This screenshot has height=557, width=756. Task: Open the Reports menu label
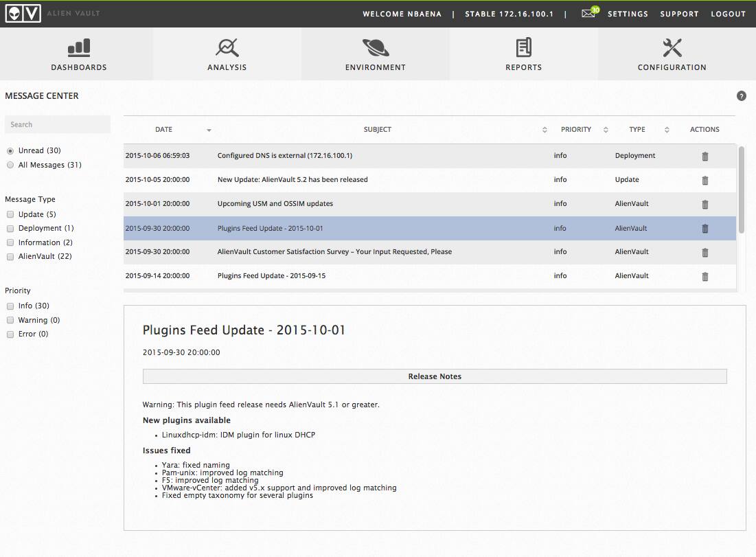(x=524, y=67)
